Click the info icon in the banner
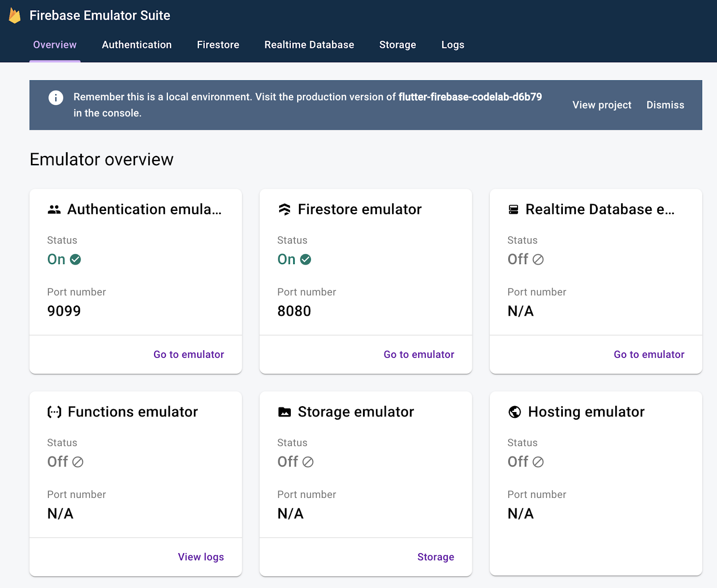The width and height of the screenshot is (717, 588). (56, 98)
